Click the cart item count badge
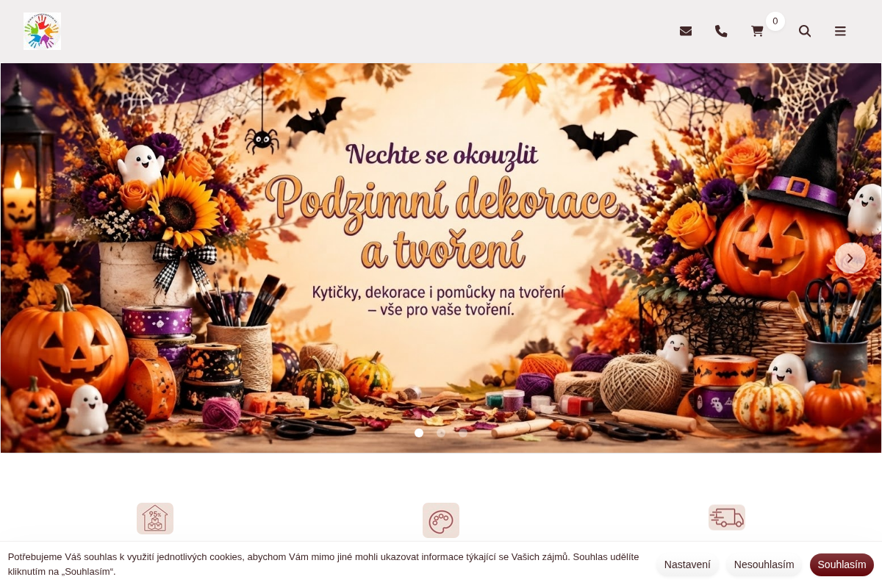This screenshot has height=588, width=882. click(x=775, y=21)
